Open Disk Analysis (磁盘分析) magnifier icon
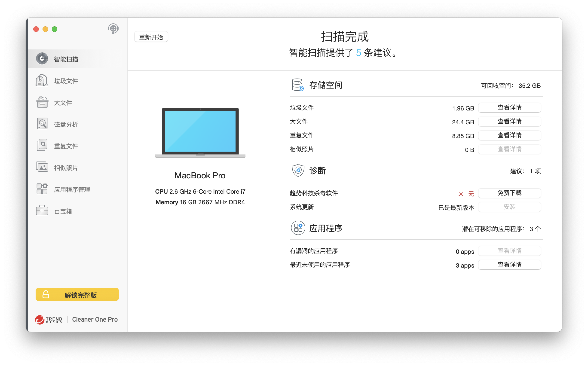The height and width of the screenshot is (366, 588). pyautogui.click(x=42, y=124)
